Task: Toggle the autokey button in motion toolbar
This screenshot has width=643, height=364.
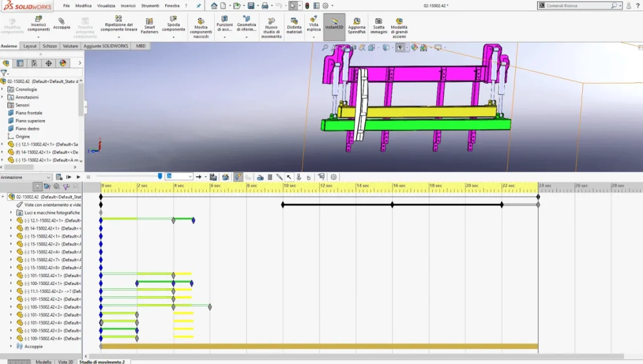Action: coord(238,177)
